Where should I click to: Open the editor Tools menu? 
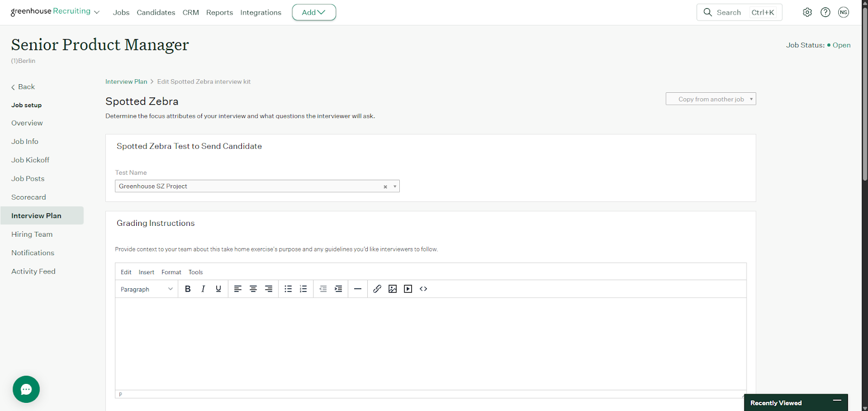[196, 272]
